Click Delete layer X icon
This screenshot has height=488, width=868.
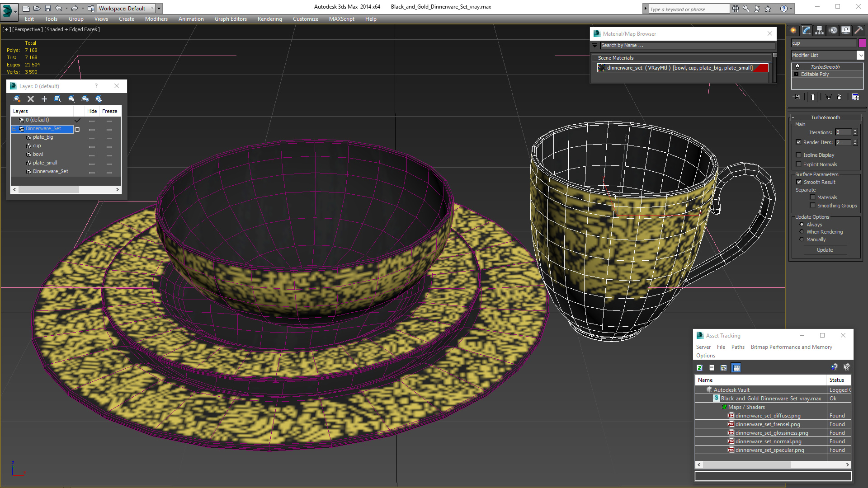click(31, 99)
